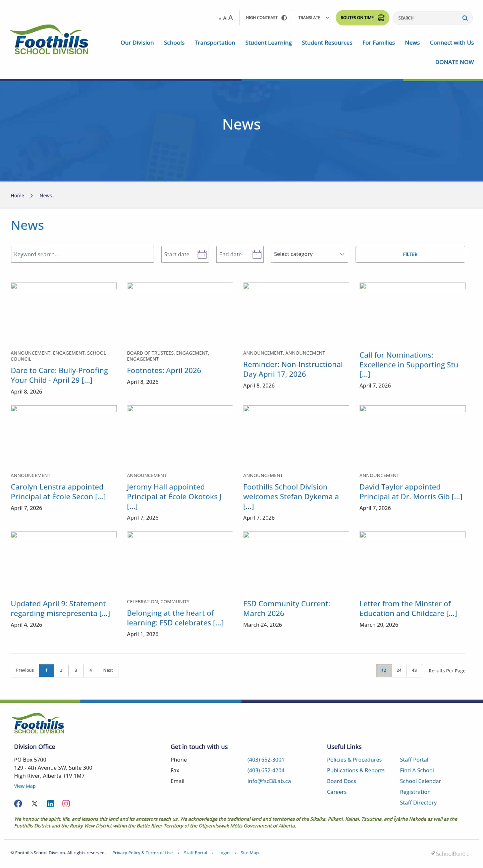Click the Previous pagination button
This screenshot has height=868, width=483.
[25, 670]
